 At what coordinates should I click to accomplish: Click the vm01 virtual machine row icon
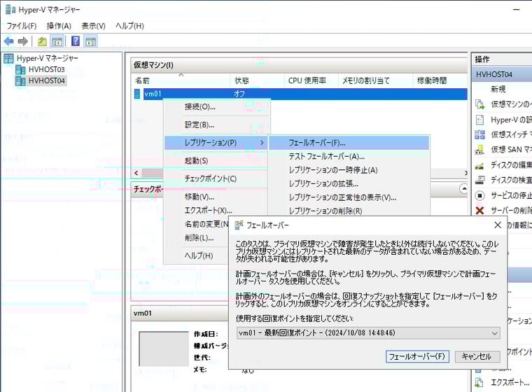137,94
